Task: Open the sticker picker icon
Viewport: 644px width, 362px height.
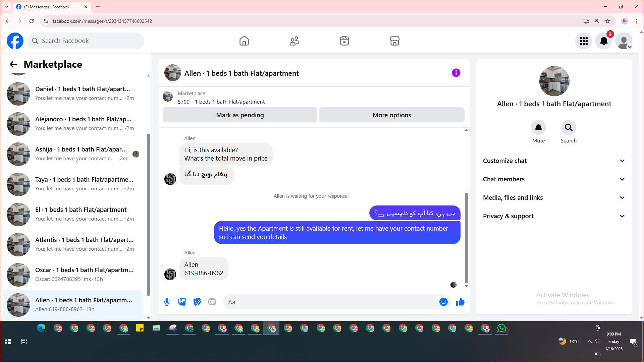Action: tap(197, 302)
